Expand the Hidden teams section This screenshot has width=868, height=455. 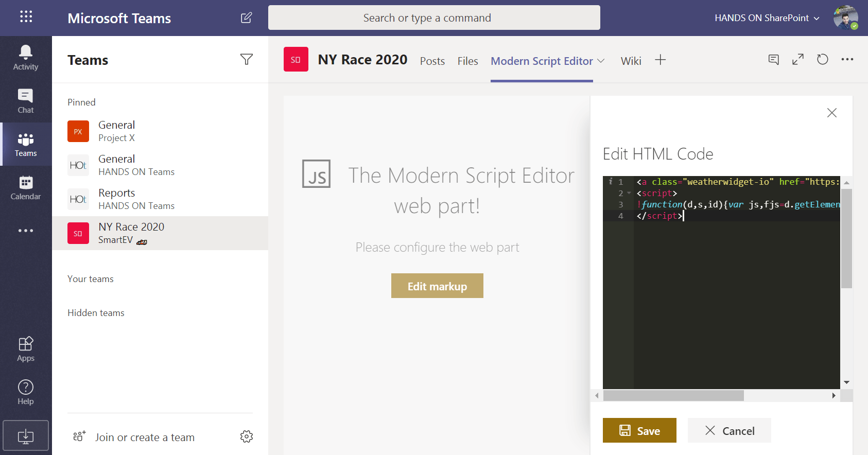click(96, 313)
